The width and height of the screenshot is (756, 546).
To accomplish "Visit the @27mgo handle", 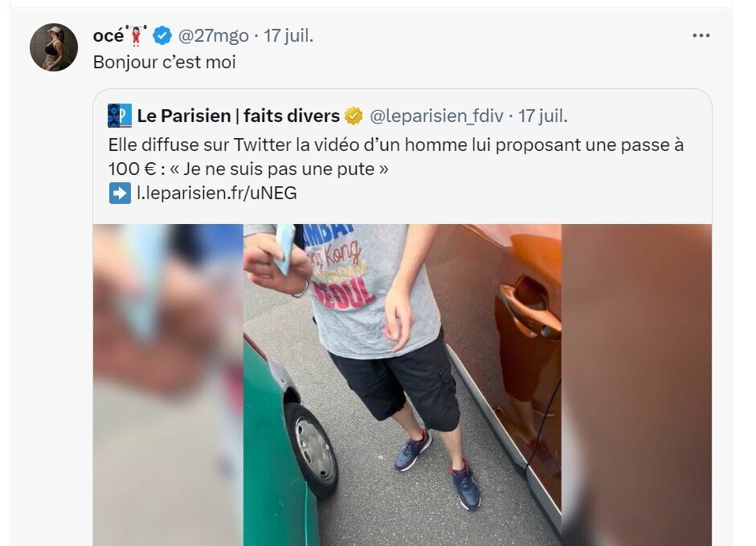I will coord(214,35).
